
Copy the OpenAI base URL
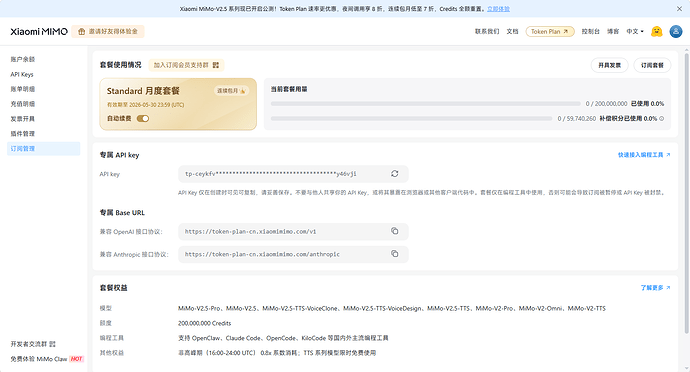coord(395,231)
